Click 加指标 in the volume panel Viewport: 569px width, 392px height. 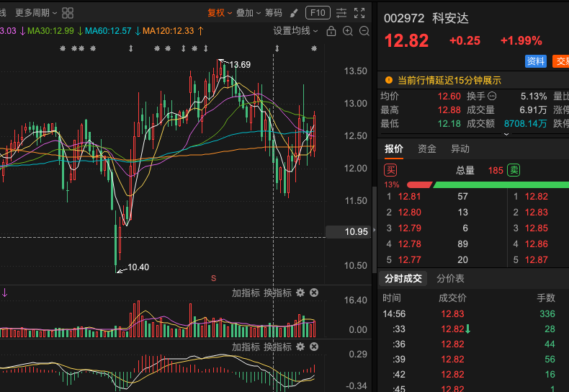pos(246,293)
